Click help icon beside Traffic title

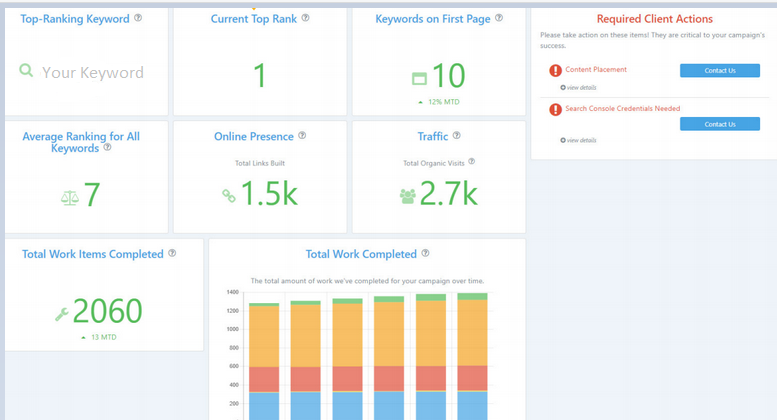pos(456,136)
